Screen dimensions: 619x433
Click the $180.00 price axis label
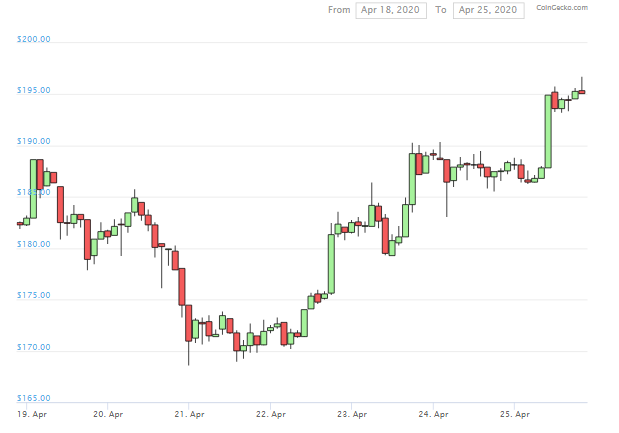click(34, 245)
